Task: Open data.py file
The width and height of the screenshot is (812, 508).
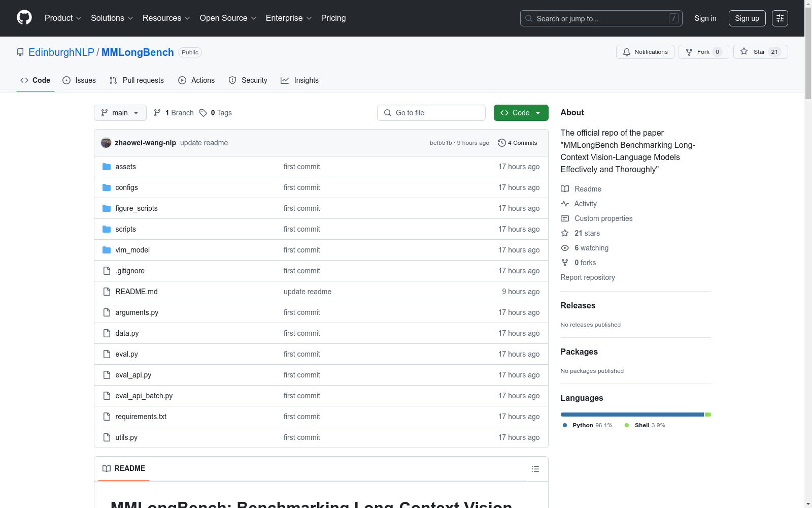Action: [127, 333]
